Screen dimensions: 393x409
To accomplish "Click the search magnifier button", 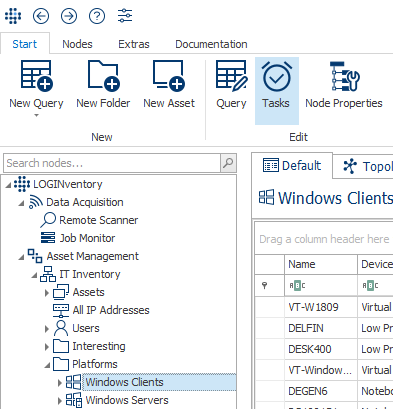I will click(x=228, y=163).
